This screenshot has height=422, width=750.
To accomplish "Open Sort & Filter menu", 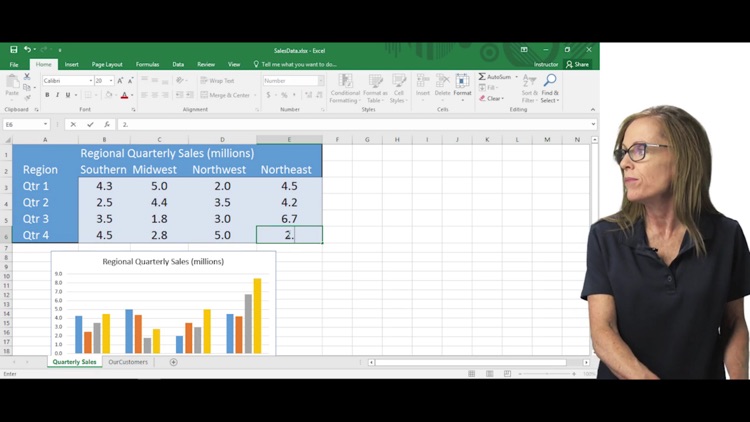I will pos(529,89).
